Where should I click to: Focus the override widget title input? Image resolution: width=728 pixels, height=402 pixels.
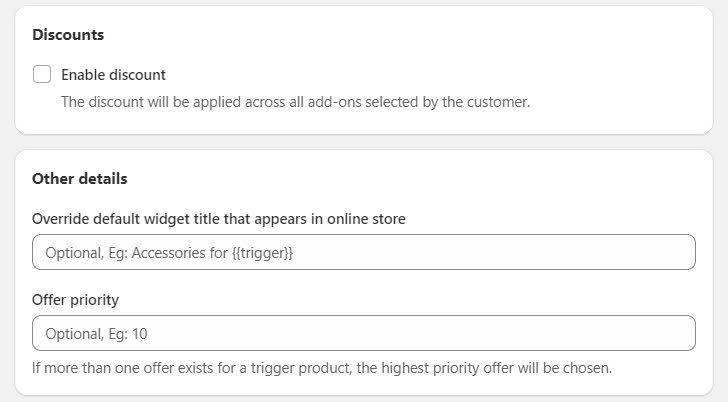363,252
